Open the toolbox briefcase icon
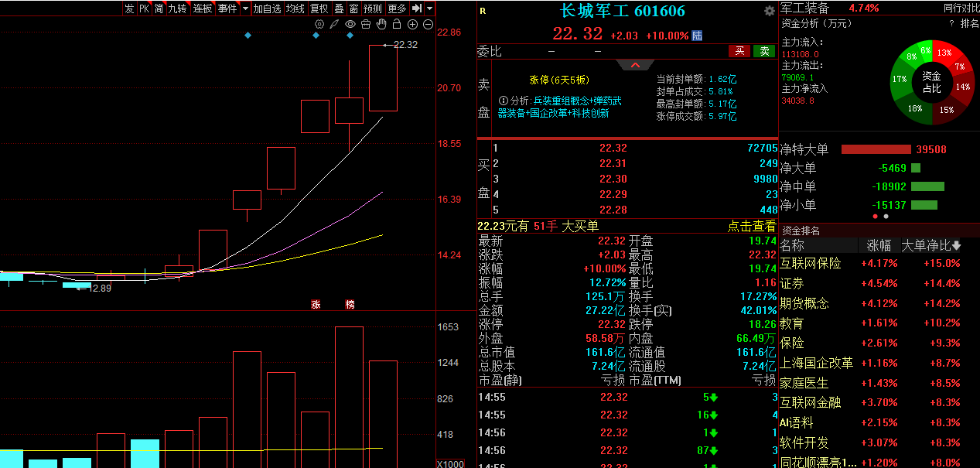 pos(366,25)
